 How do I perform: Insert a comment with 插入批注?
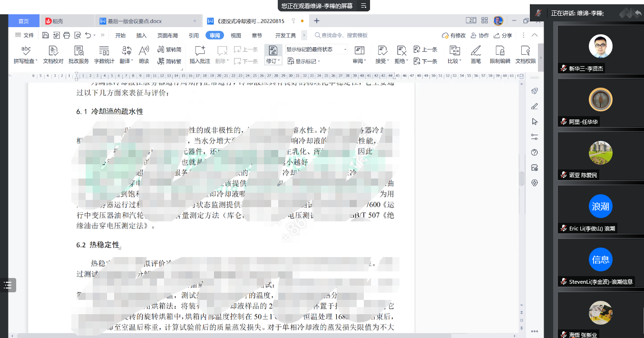(x=200, y=55)
